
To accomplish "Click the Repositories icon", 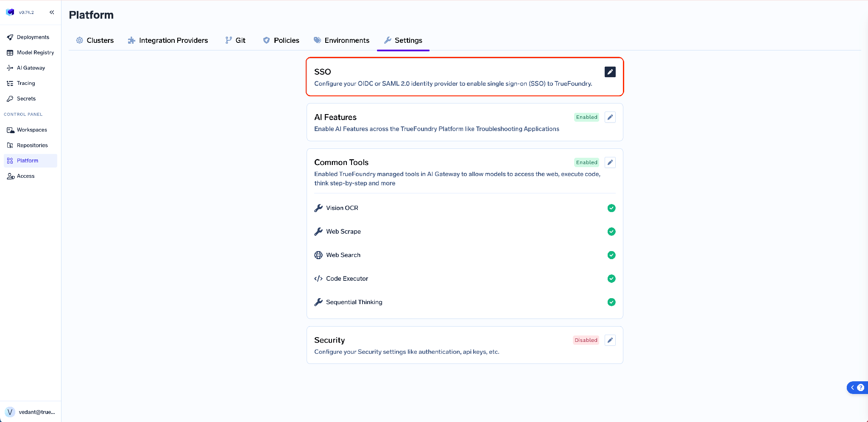I will 10,145.
